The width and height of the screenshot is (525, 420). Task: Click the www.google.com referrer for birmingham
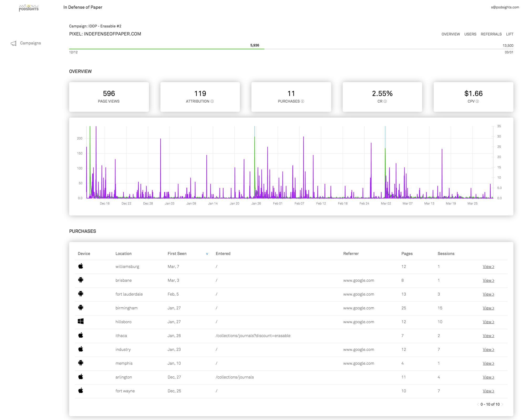(x=359, y=308)
